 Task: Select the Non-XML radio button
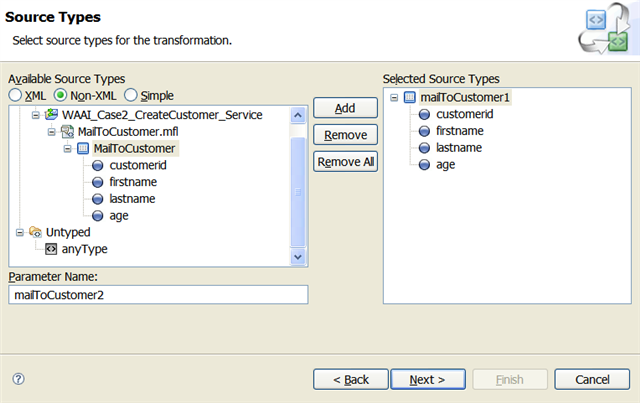click(60, 95)
